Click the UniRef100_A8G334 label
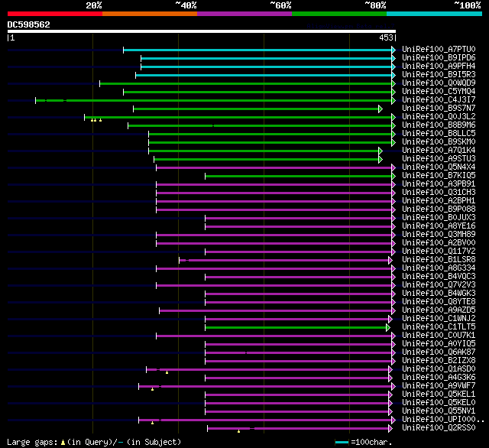The width and height of the screenshot is (489, 448). pos(439,268)
